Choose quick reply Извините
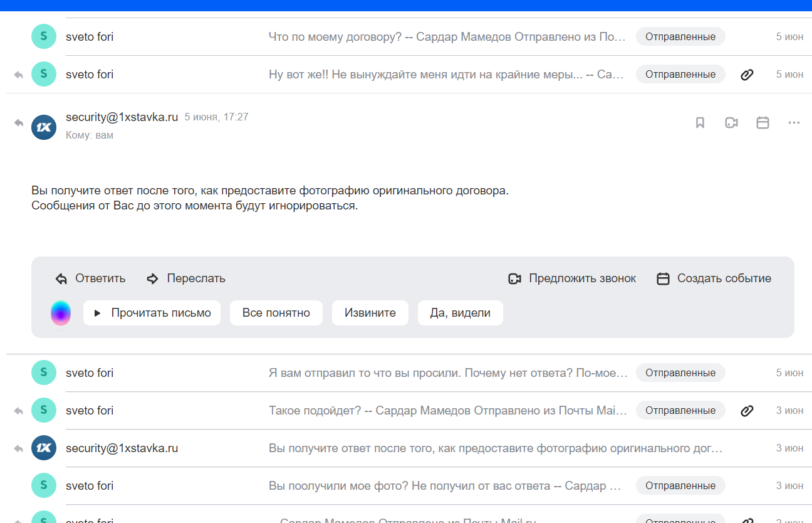The height and width of the screenshot is (523, 812). [370, 313]
